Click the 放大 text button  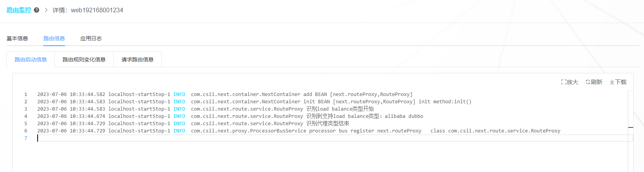coord(573,82)
